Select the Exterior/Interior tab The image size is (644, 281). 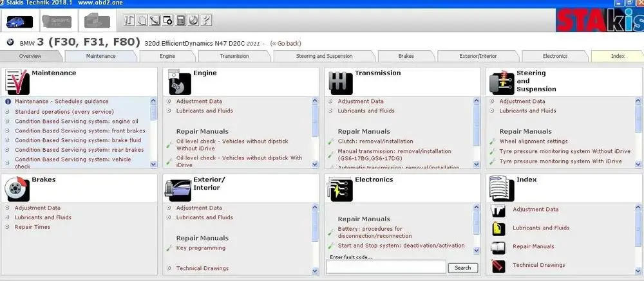(478, 56)
